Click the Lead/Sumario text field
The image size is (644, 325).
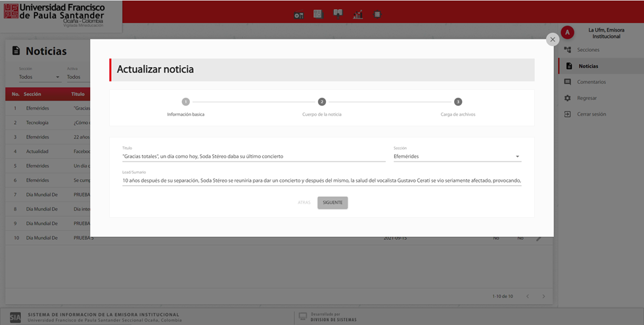click(x=321, y=180)
